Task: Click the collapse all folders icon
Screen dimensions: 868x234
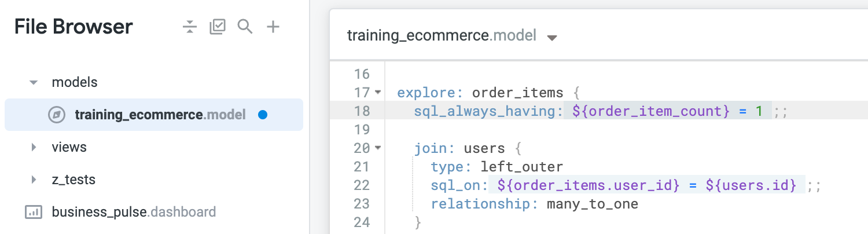Action: pyautogui.click(x=190, y=27)
